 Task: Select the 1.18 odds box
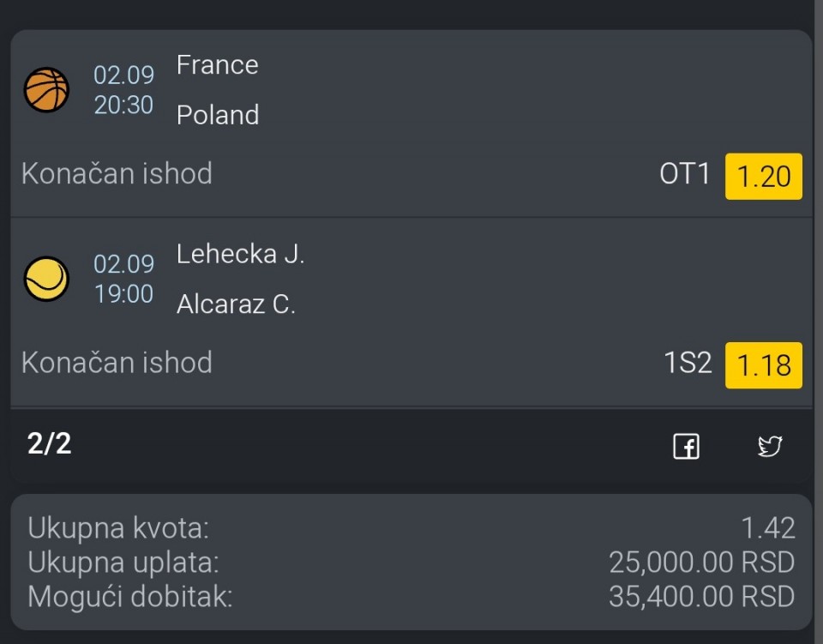(764, 365)
